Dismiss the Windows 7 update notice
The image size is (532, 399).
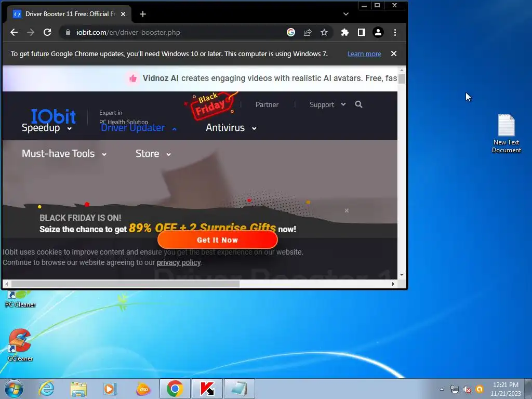pyautogui.click(x=394, y=54)
